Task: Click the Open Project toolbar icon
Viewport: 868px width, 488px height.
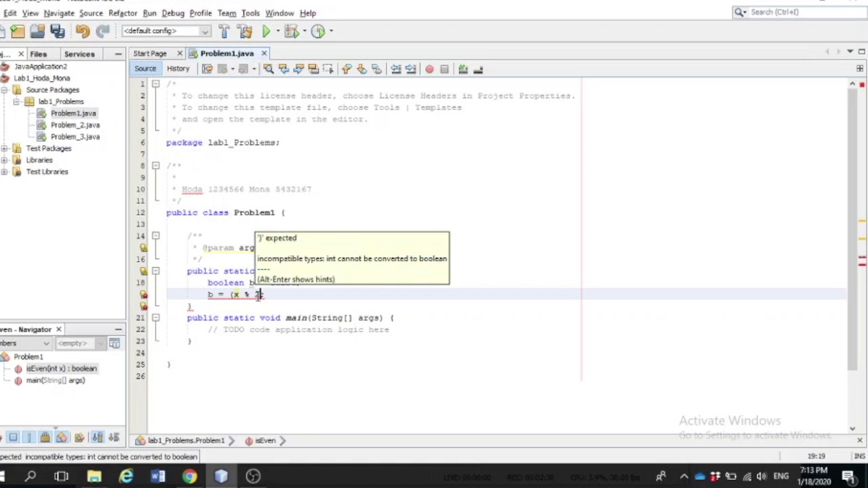Action: click(37, 31)
